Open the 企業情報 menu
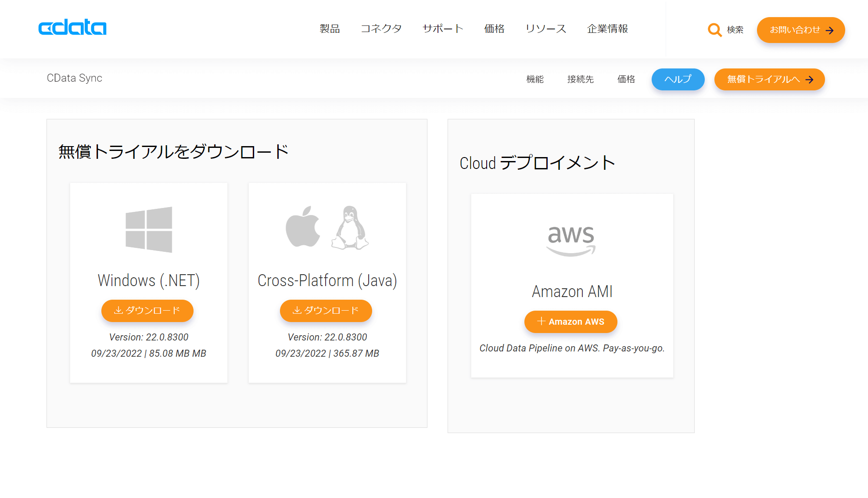The image size is (868, 498). point(607,29)
